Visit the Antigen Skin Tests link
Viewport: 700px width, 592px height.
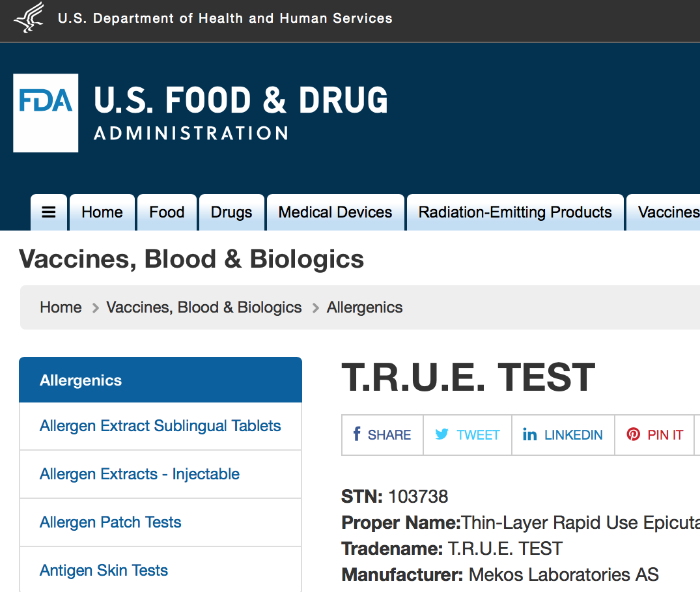click(x=104, y=571)
